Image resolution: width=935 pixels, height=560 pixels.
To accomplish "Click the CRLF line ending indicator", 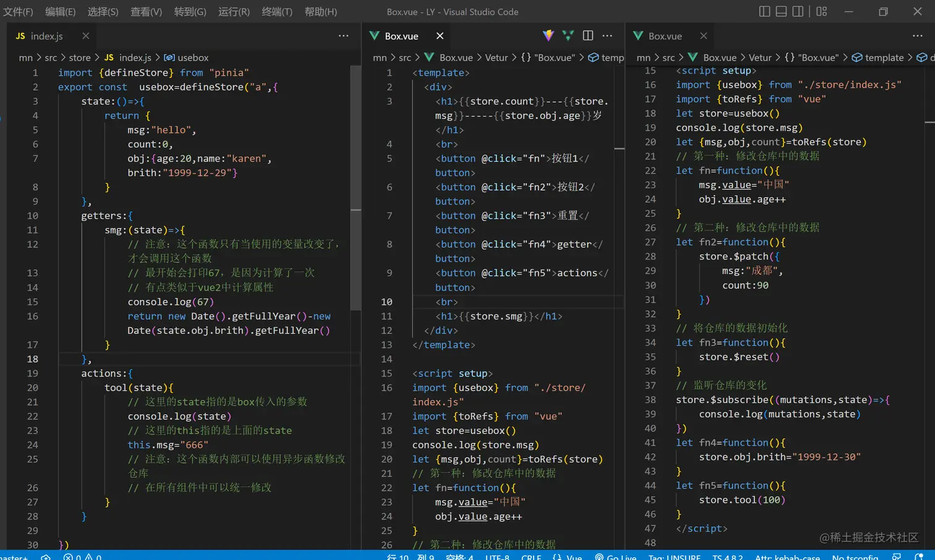I will (x=531, y=556).
